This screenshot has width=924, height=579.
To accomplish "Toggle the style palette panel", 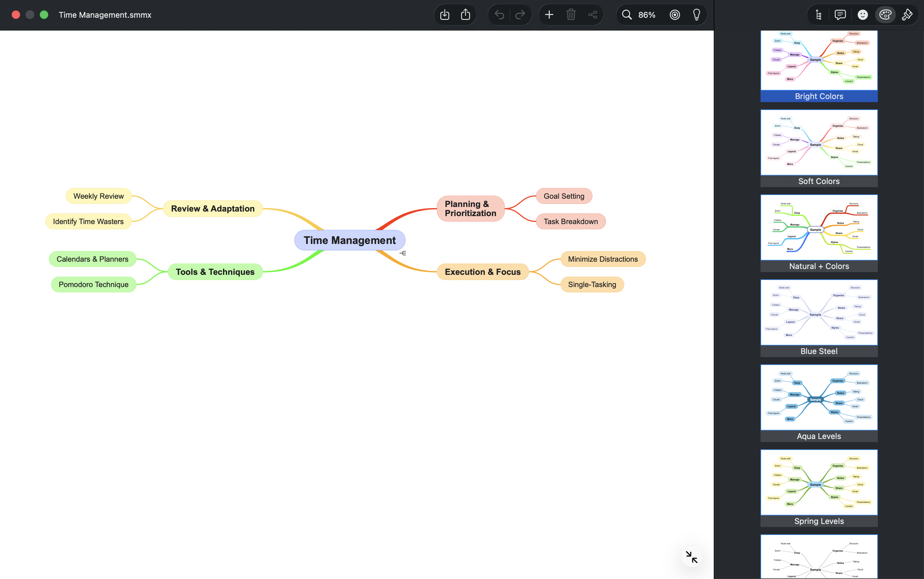I will point(885,15).
